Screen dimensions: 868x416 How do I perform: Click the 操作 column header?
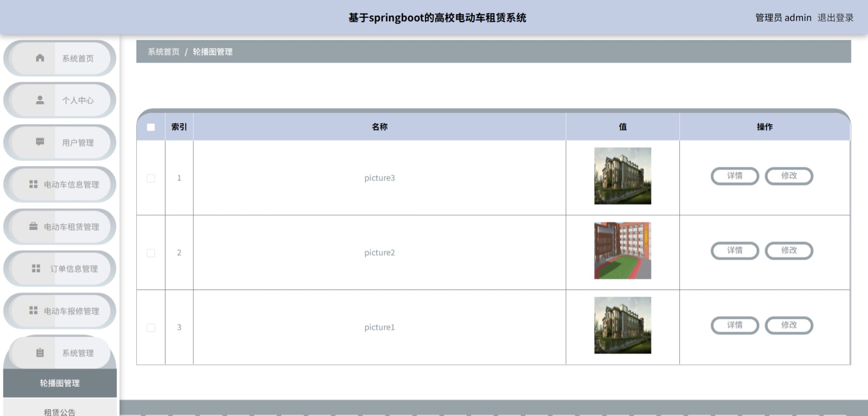pyautogui.click(x=765, y=127)
